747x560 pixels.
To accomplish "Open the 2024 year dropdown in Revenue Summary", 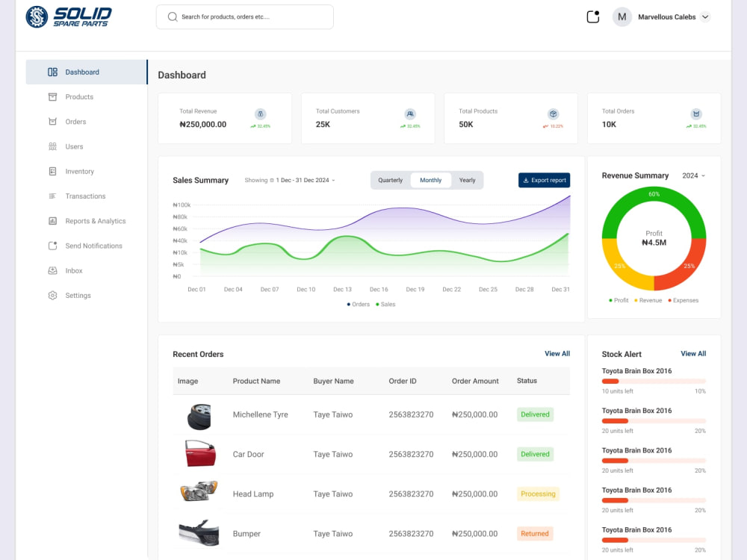I will click(x=694, y=175).
